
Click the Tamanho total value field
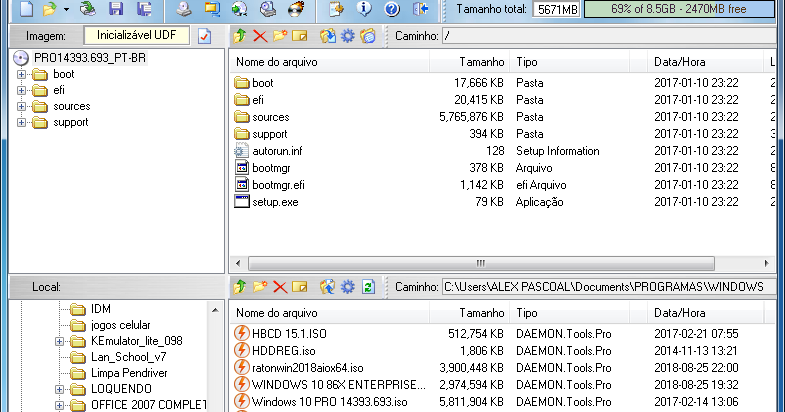pyautogui.click(x=557, y=9)
